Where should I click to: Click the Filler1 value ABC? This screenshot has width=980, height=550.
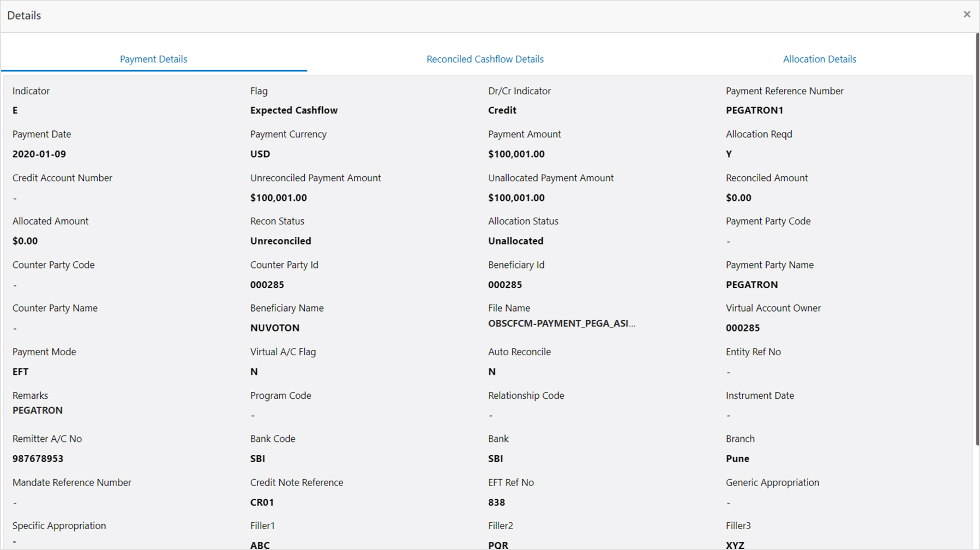[260, 545]
